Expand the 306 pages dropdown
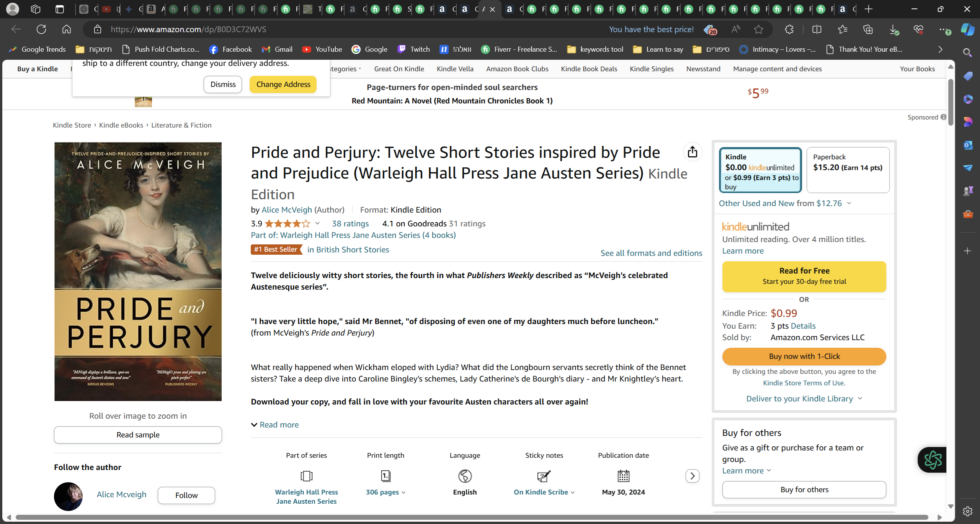The width and height of the screenshot is (980, 524). pos(385,492)
